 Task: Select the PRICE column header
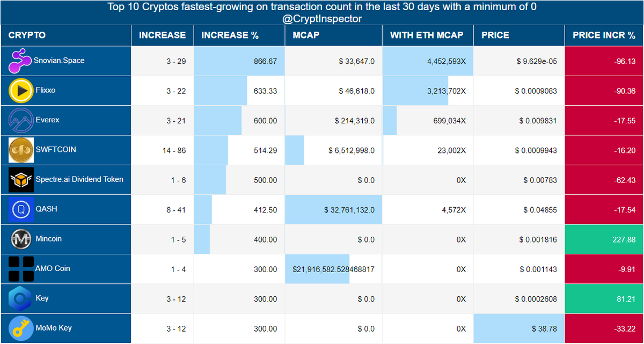pos(519,35)
